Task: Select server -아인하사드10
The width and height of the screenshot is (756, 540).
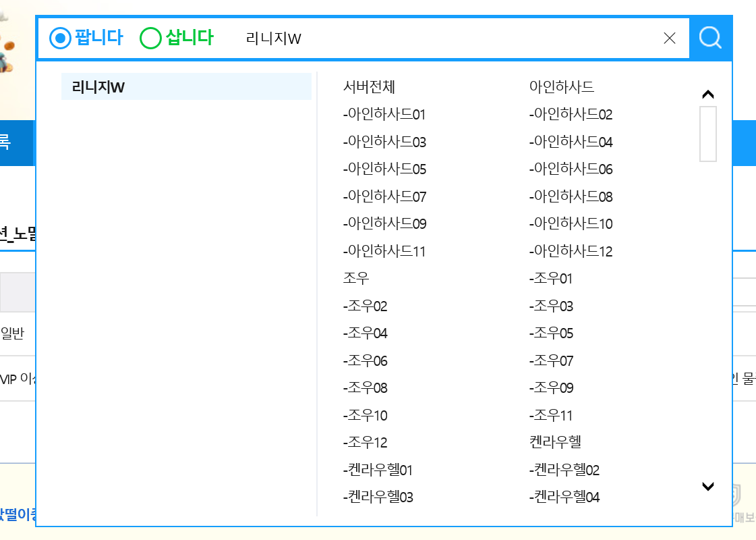Action: pos(571,223)
